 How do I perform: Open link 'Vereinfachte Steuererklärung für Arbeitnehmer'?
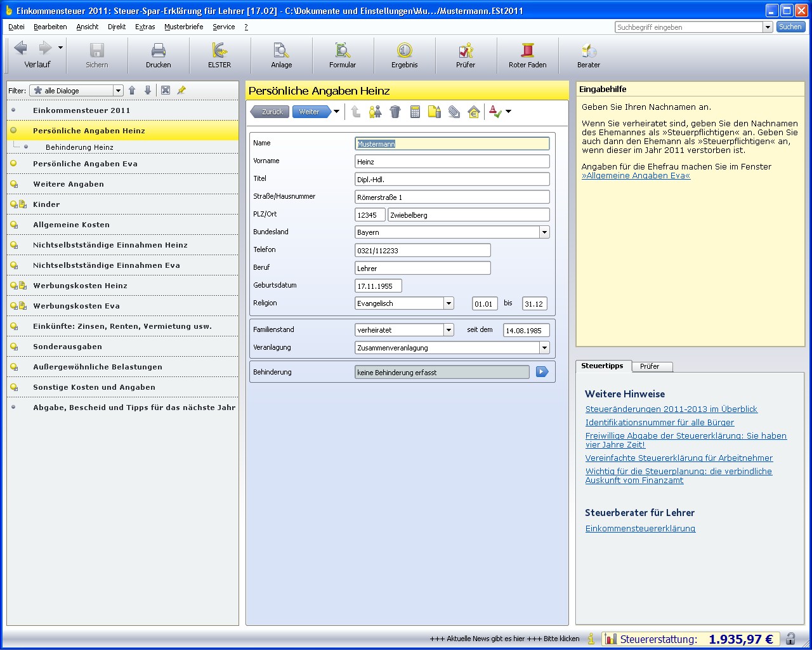[679, 458]
